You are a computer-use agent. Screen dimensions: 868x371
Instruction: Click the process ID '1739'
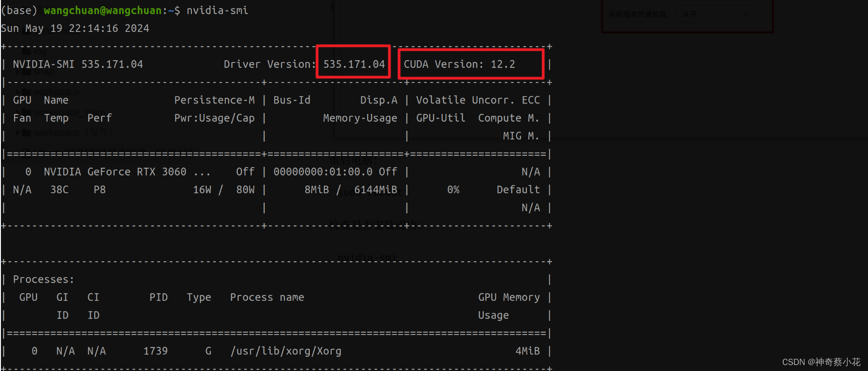point(155,351)
